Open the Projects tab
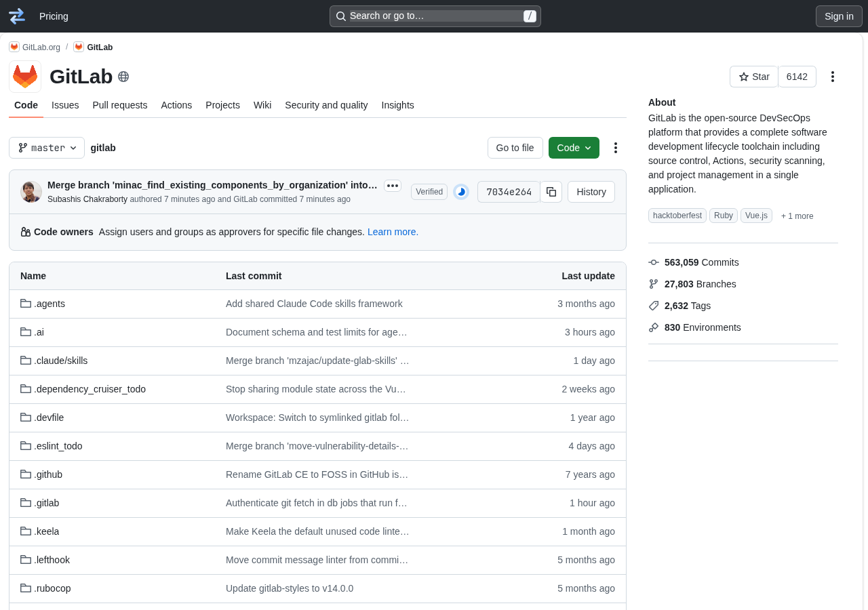Viewport: 868px width, 610px height. pos(222,105)
